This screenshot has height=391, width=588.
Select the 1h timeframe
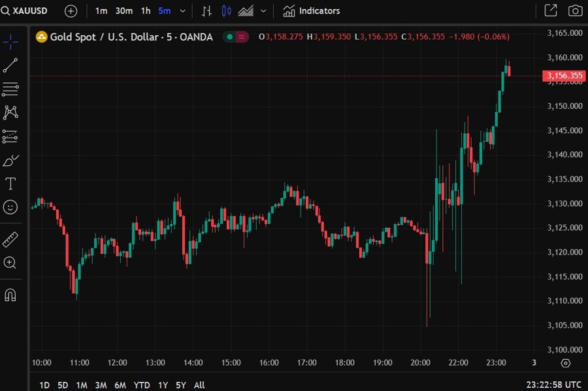(x=146, y=11)
